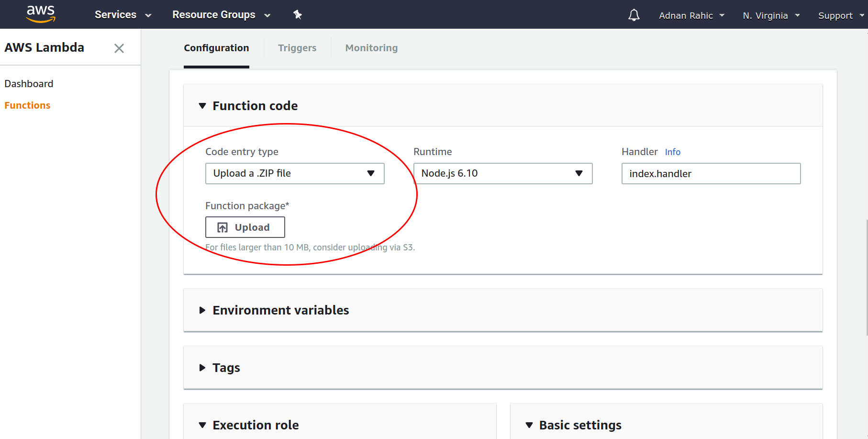
Task: Open the Support menu
Action: click(841, 15)
